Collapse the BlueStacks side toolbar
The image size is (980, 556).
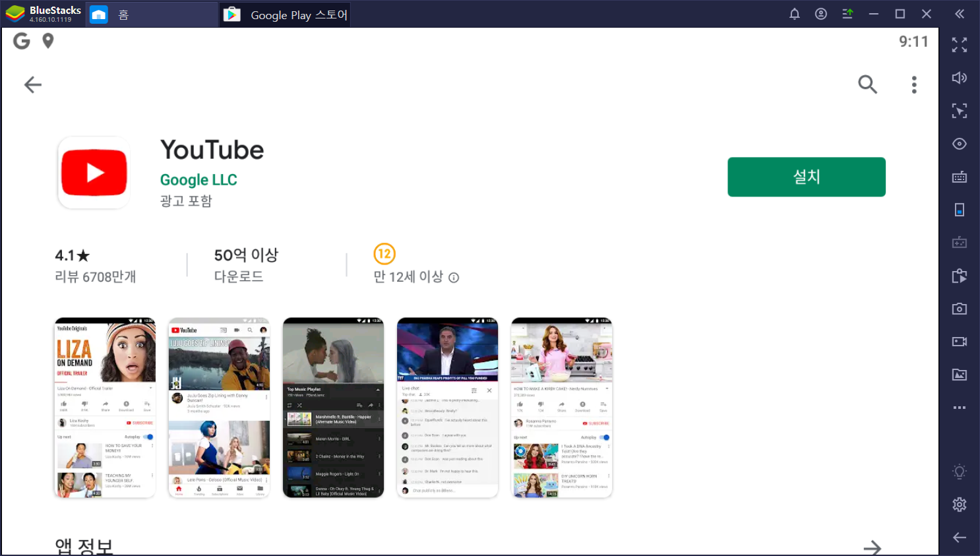[x=960, y=14]
